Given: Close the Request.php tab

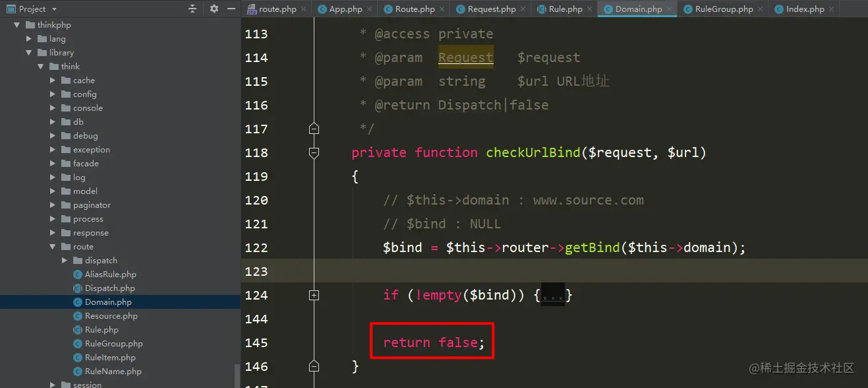Looking at the screenshot, I should [x=523, y=9].
